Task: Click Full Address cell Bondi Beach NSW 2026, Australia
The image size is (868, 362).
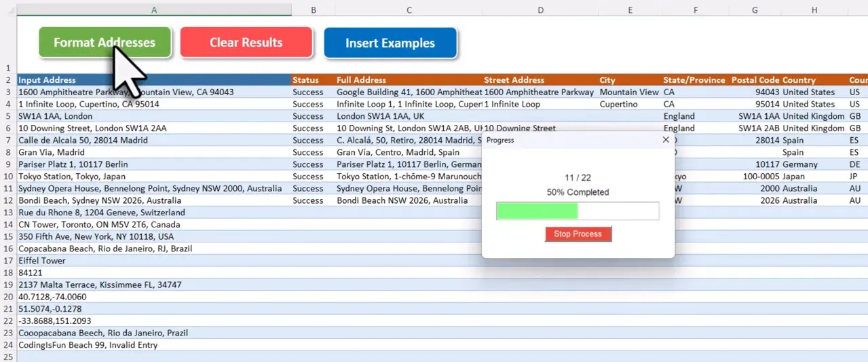Action: pos(409,201)
